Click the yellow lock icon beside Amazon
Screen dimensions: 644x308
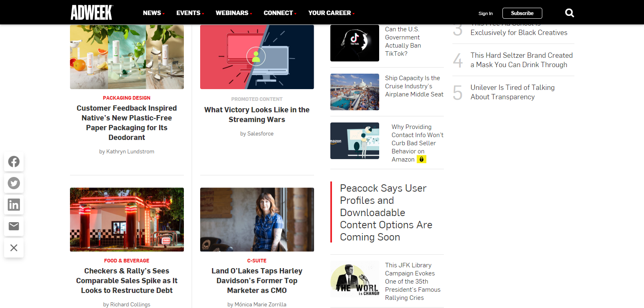point(421,159)
